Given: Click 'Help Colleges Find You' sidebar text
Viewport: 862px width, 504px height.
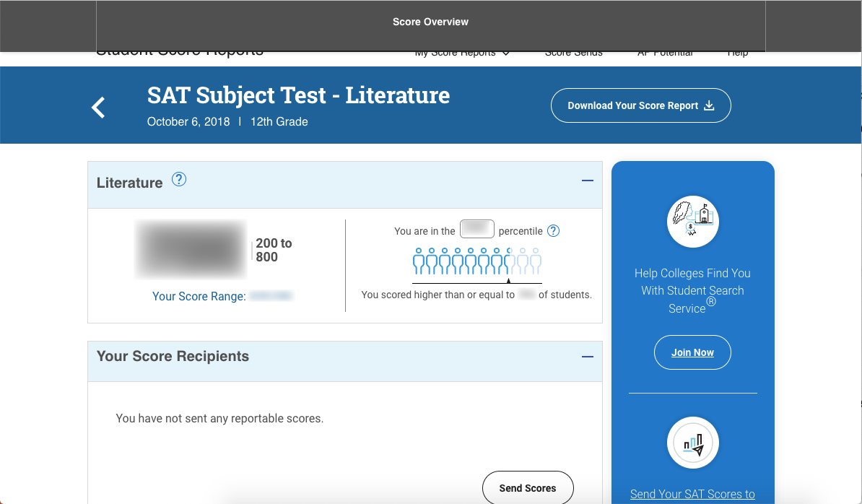Looking at the screenshot, I should point(692,291).
